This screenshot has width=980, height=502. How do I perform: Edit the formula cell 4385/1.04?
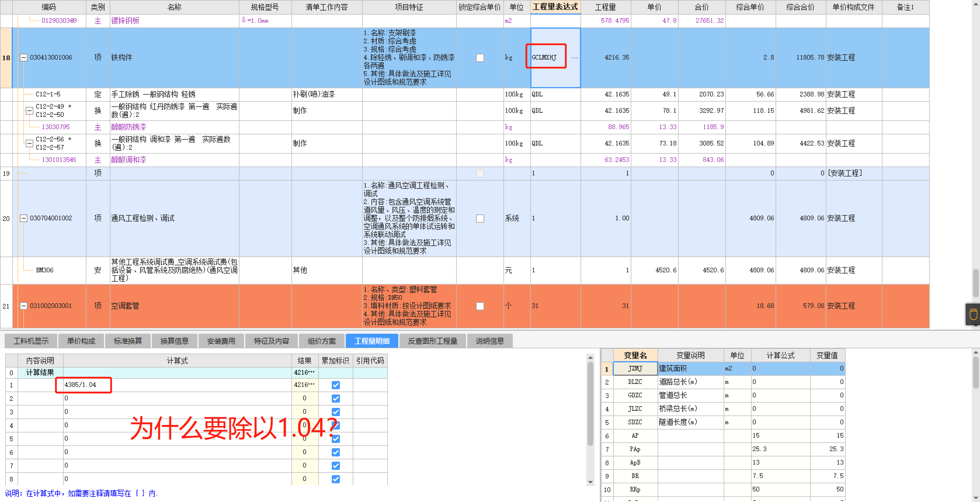point(177,385)
